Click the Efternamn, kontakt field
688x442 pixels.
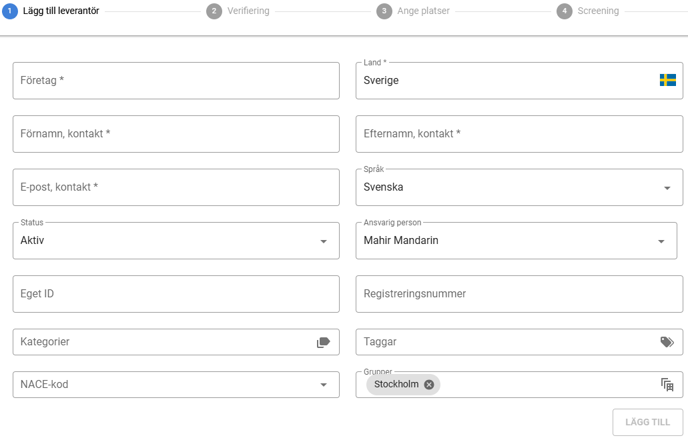pos(518,134)
